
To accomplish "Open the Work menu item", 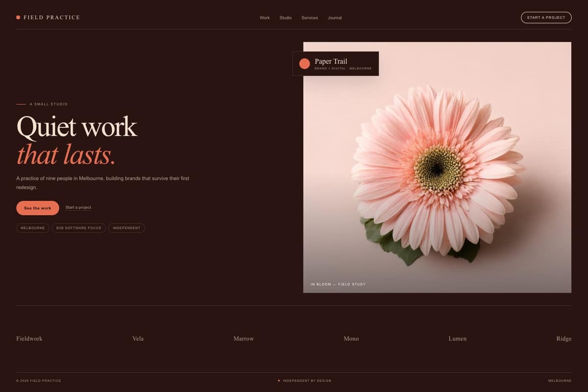I will (265, 18).
